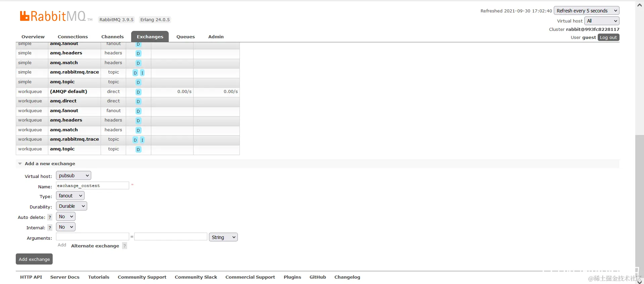Open the Auto delete No dropdown
The image size is (644, 284).
click(65, 217)
